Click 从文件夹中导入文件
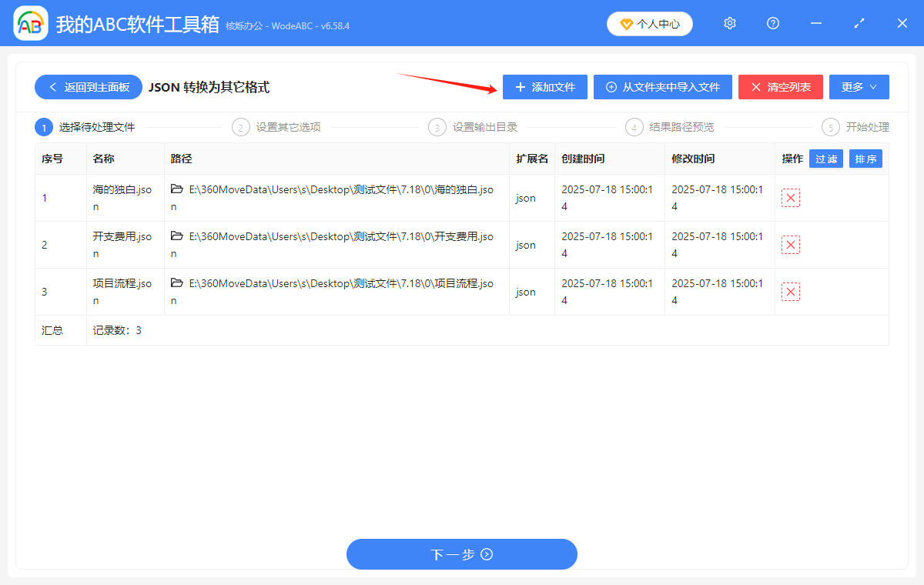Image resolution: width=924 pixels, height=585 pixels. [x=662, y=87]
